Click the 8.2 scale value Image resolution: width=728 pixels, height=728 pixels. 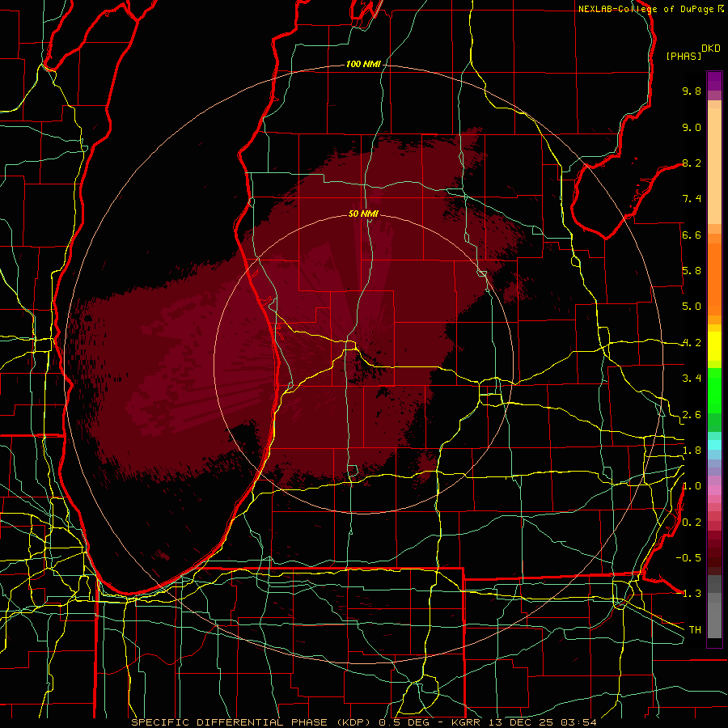coord(692,163)
